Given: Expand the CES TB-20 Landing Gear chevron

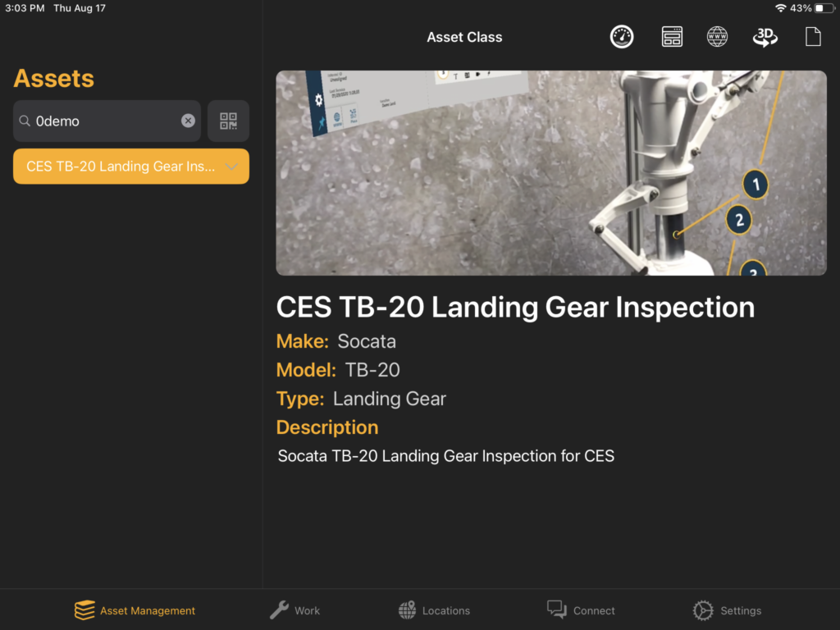Looking at the screenshot, I should pyautogui.click(x=231, y=167).
